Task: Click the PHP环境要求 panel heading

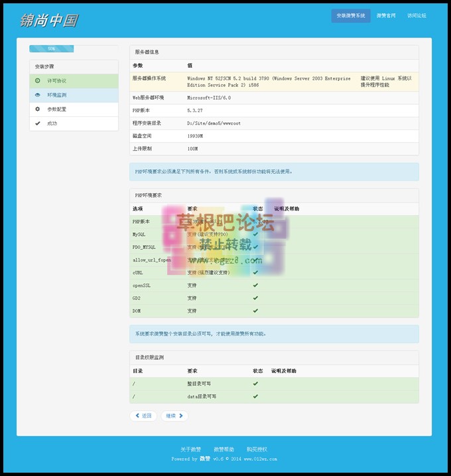Action: click(274, 195)
